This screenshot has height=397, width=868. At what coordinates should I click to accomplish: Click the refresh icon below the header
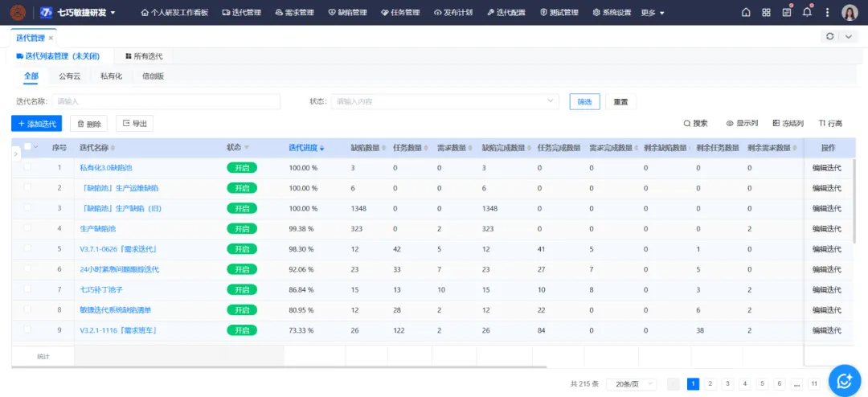(x=829, y=37)
